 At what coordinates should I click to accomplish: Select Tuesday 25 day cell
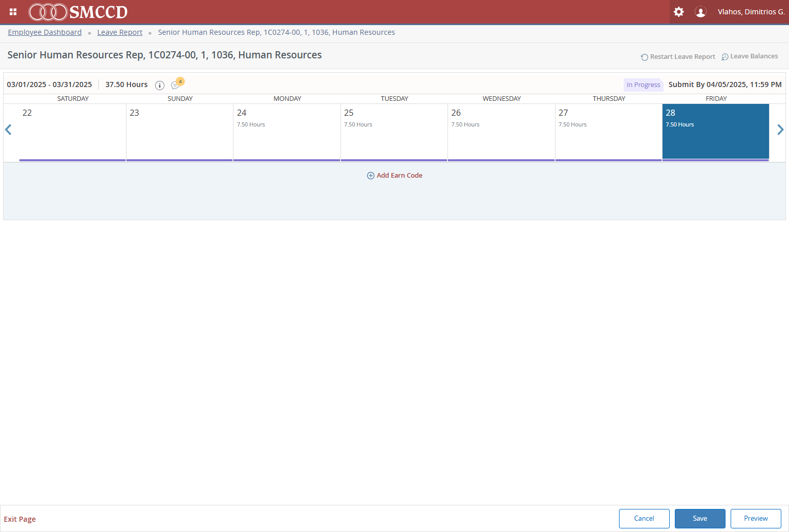(394, 133)
